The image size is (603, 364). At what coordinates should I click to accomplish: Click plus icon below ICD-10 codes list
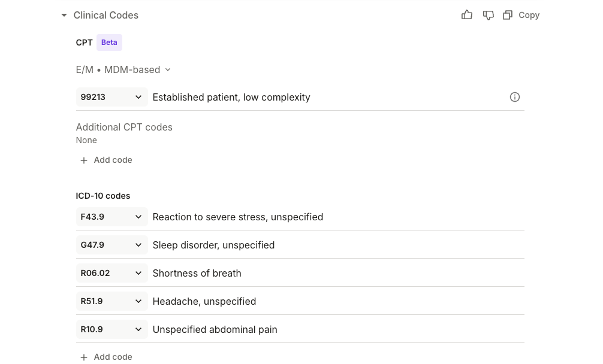pos(84,357)
